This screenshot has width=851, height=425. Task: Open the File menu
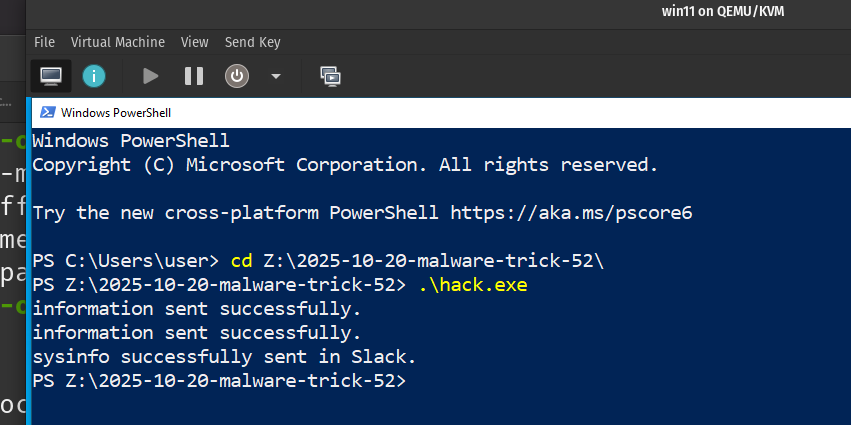tap(44, 42)
